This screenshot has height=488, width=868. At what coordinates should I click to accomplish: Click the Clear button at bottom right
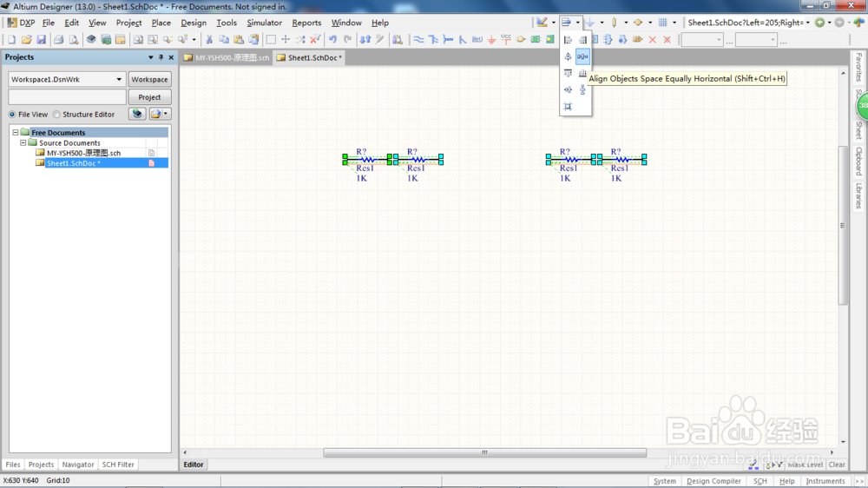tap(837, 465)
